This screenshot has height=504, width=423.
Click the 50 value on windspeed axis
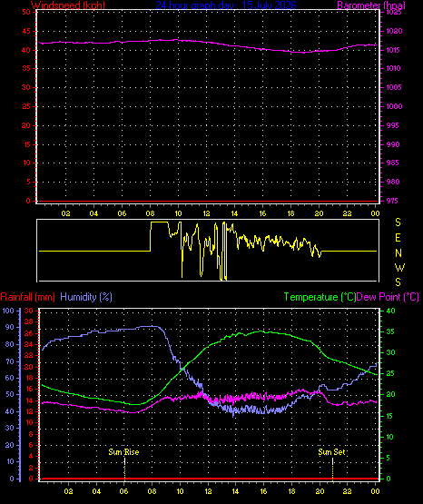point(26,12)
